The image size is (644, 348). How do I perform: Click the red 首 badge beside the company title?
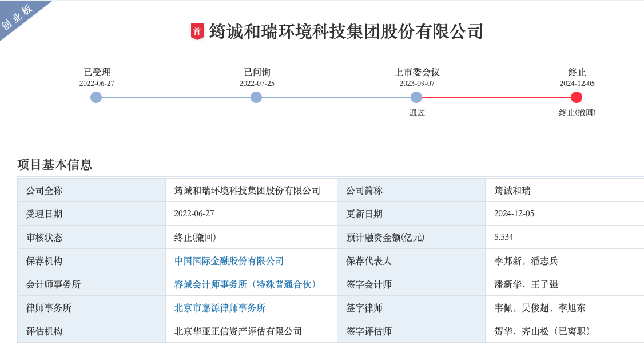197,31
